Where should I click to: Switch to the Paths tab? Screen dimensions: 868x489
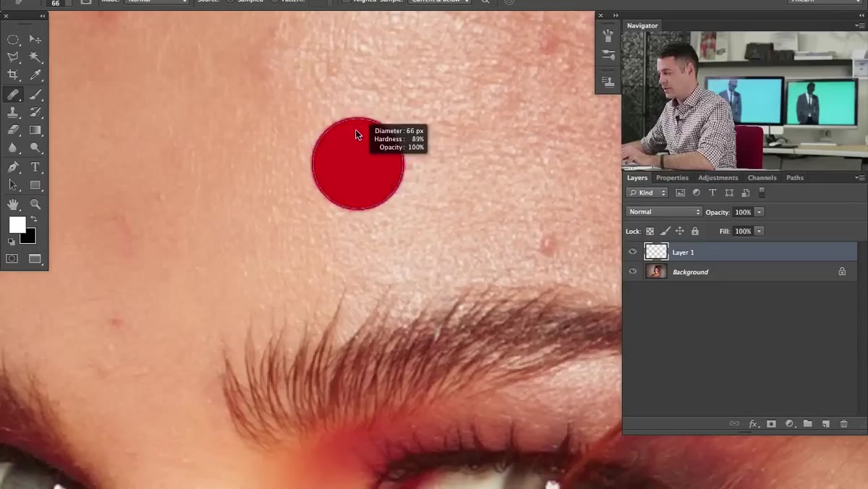[x=795, y=177]
